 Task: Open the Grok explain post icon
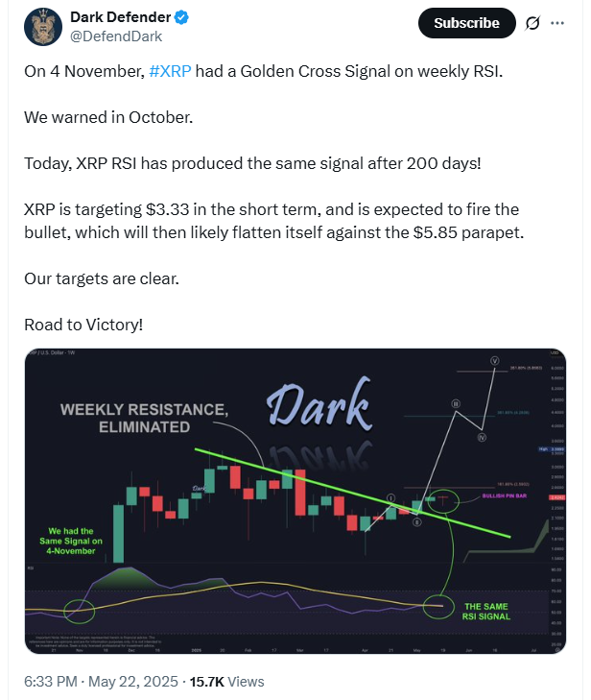coord(532,23)
